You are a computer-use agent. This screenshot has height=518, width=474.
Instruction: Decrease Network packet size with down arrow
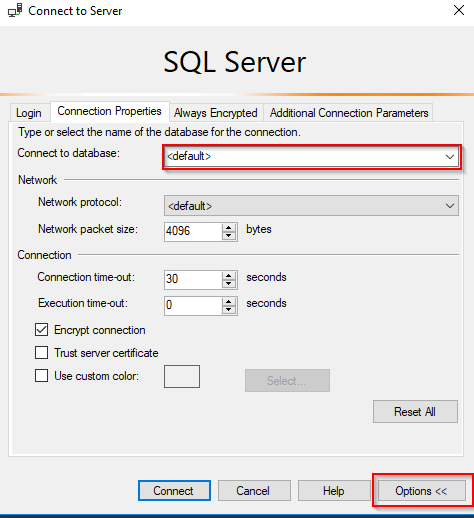(229, 236)
